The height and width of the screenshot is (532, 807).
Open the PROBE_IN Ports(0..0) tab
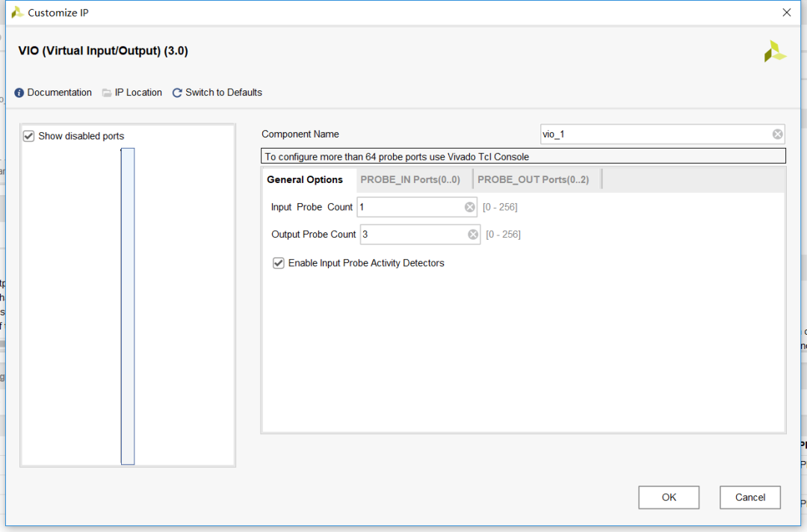point(410,179)
